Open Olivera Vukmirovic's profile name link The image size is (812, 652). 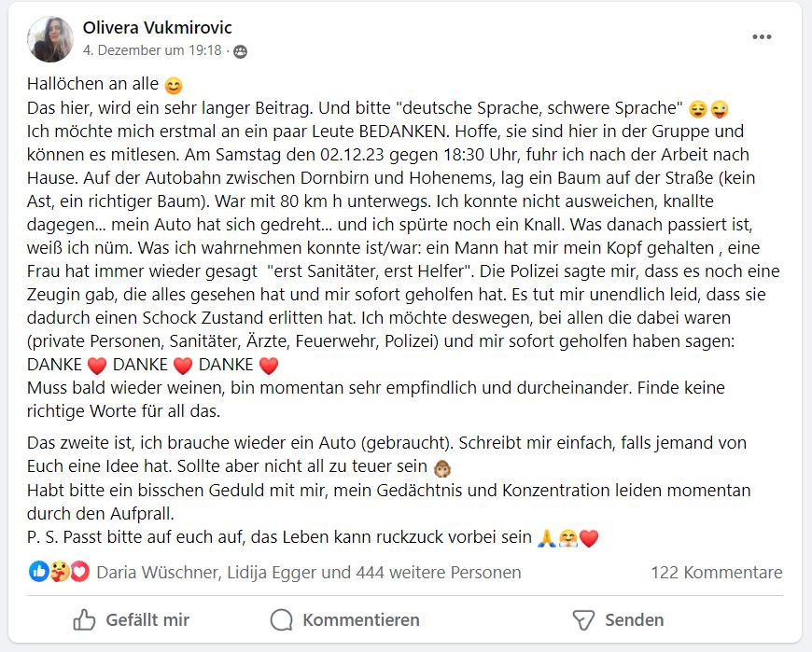tap(157, 28)
